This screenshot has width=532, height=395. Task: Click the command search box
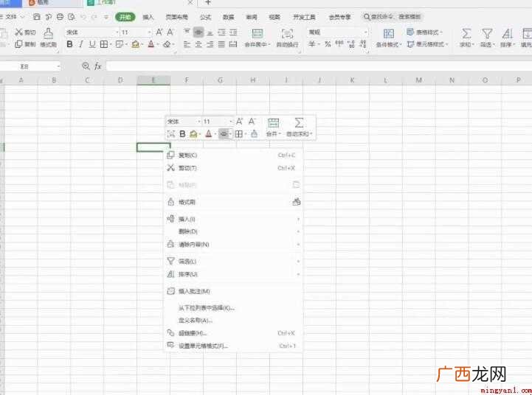point(393,17)
